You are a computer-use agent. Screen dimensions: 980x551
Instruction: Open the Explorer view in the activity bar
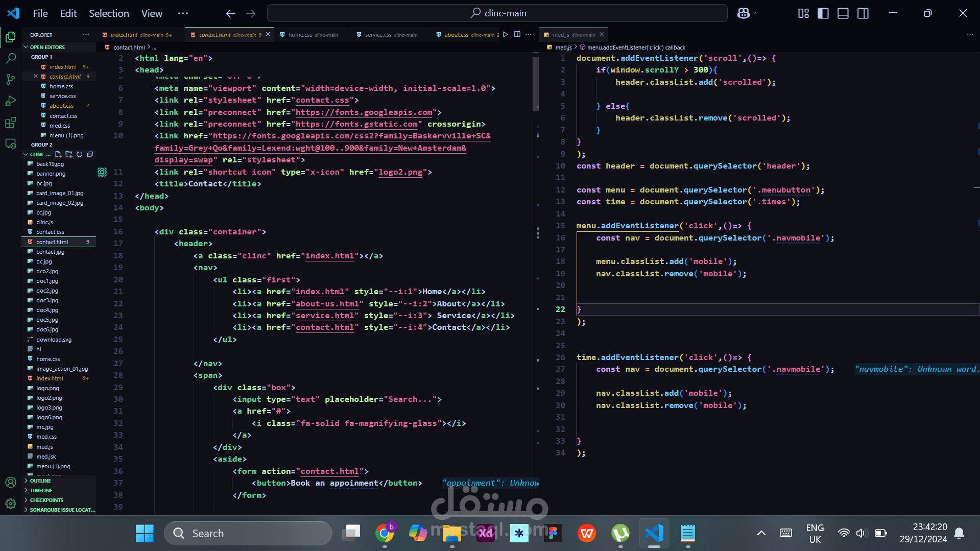pos(11,37)
